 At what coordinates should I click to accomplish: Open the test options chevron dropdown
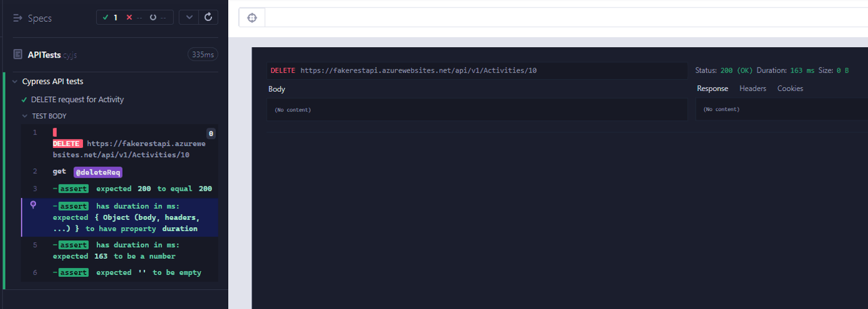(x=189, y=17)
